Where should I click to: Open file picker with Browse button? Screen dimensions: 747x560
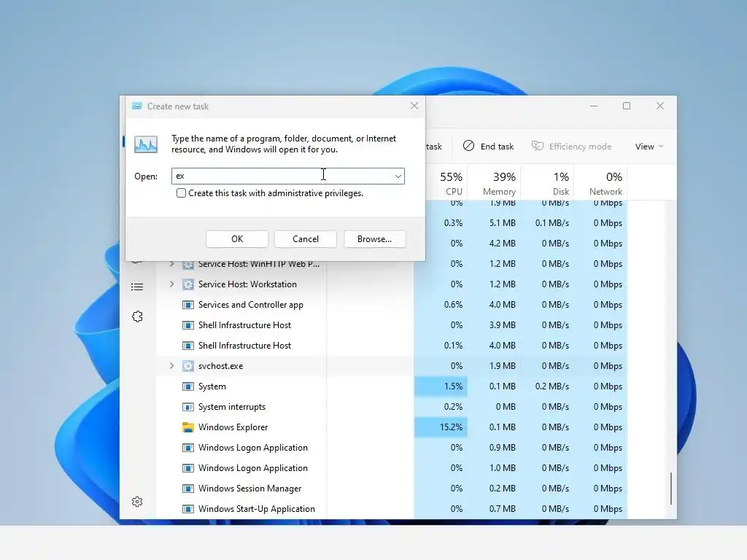point(374,239)
